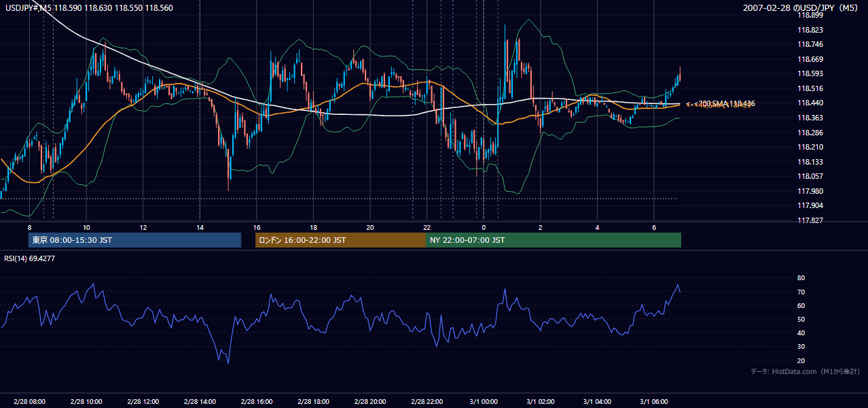868x408 pixels.
Task: Click RSI axis level 60
Action: pyautogui.click(x=801, y=305)
